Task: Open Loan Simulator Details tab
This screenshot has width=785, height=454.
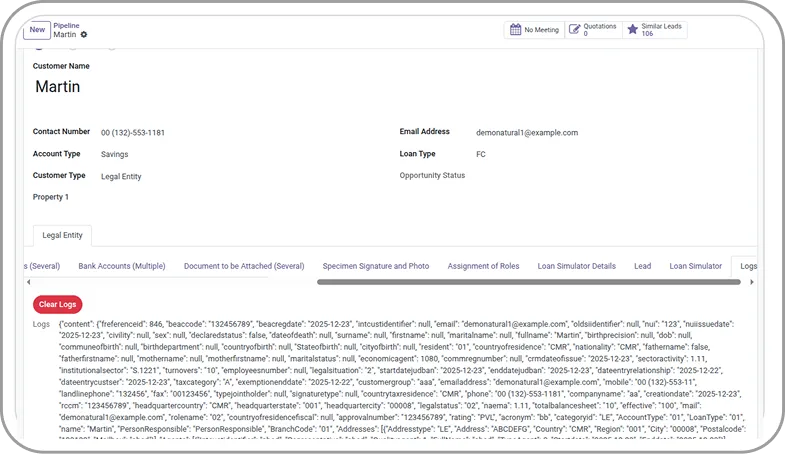Action: (576, 266)
